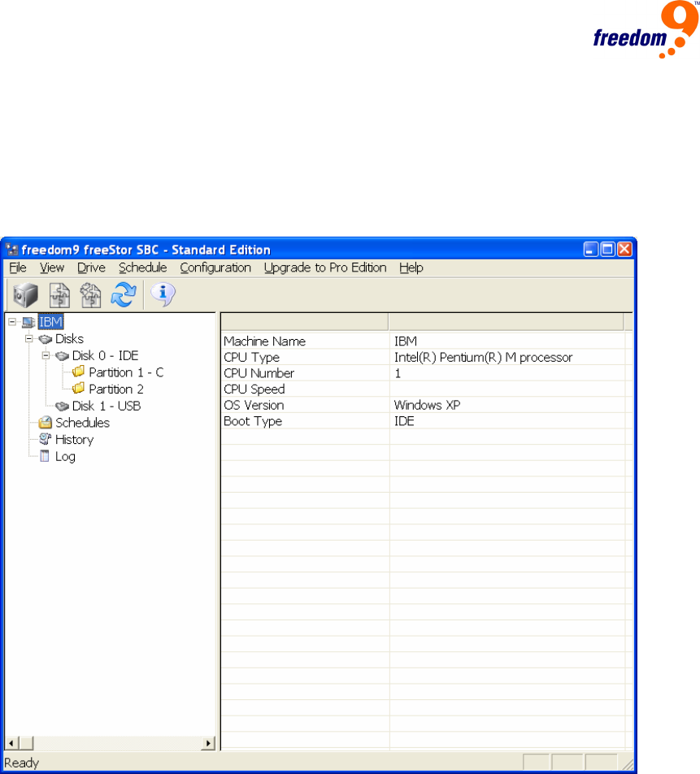Click the Log notebook icon

45,455
